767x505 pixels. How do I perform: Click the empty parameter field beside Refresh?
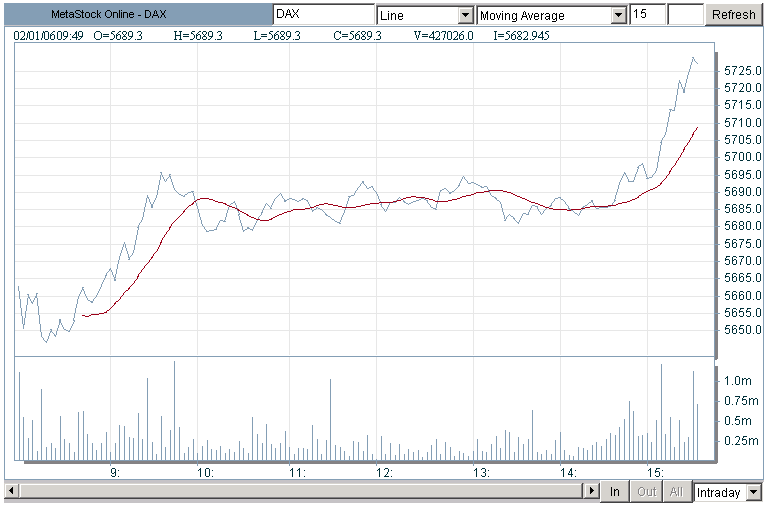pos(685,15)
